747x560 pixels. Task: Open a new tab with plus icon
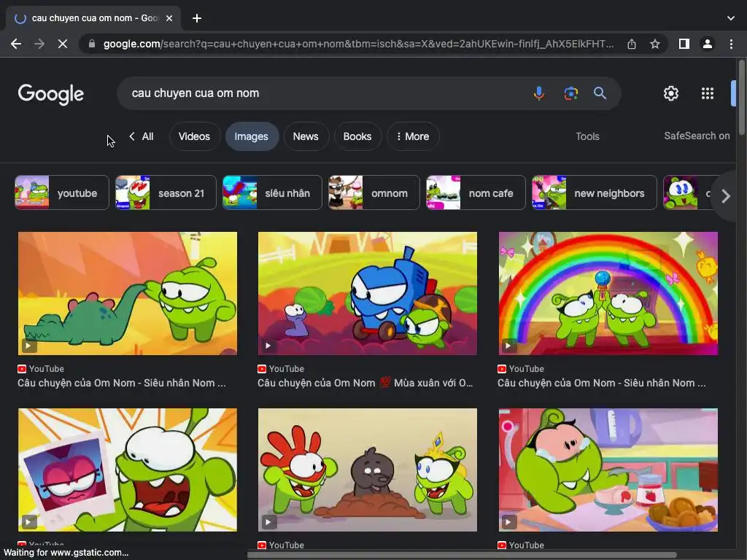tap(197, 18)
